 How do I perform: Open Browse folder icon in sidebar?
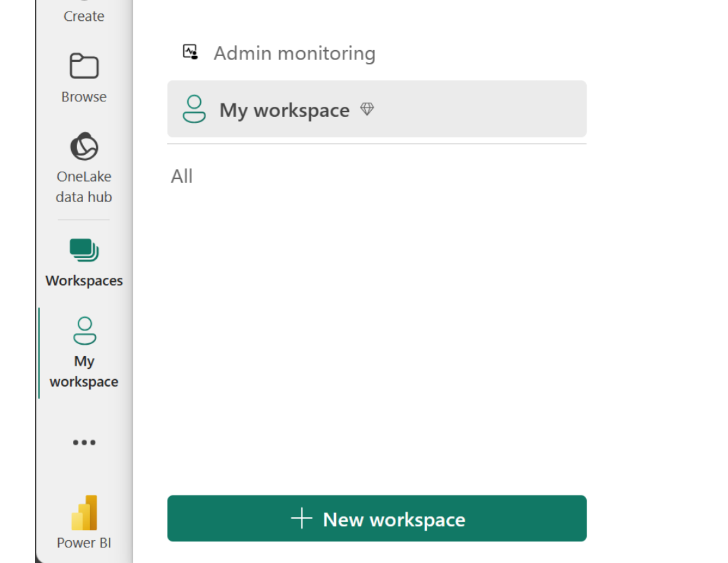(84, 67)
